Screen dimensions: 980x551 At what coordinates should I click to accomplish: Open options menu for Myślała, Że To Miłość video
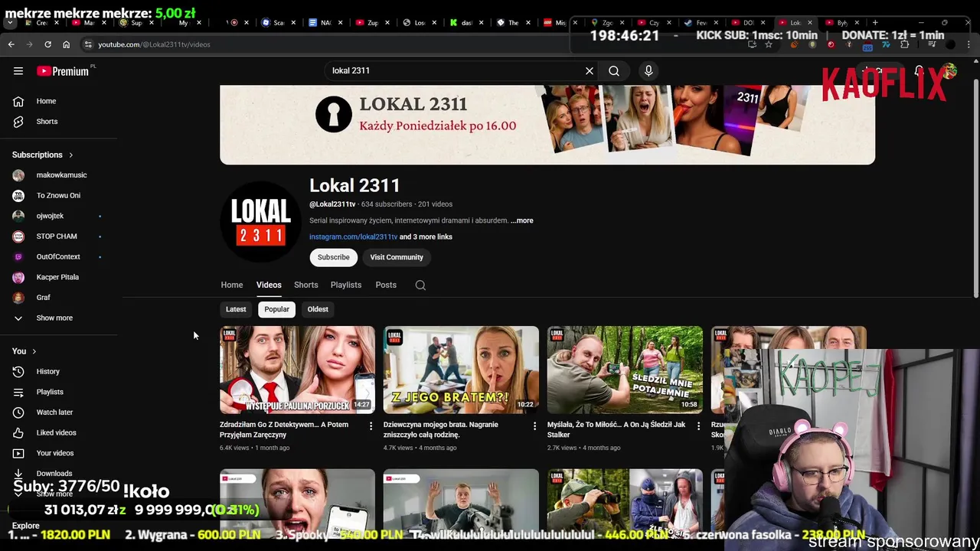(698, 425)
